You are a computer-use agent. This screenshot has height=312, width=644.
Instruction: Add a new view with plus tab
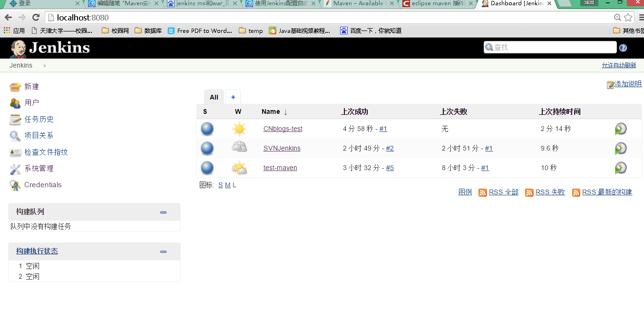click(233, 97)
